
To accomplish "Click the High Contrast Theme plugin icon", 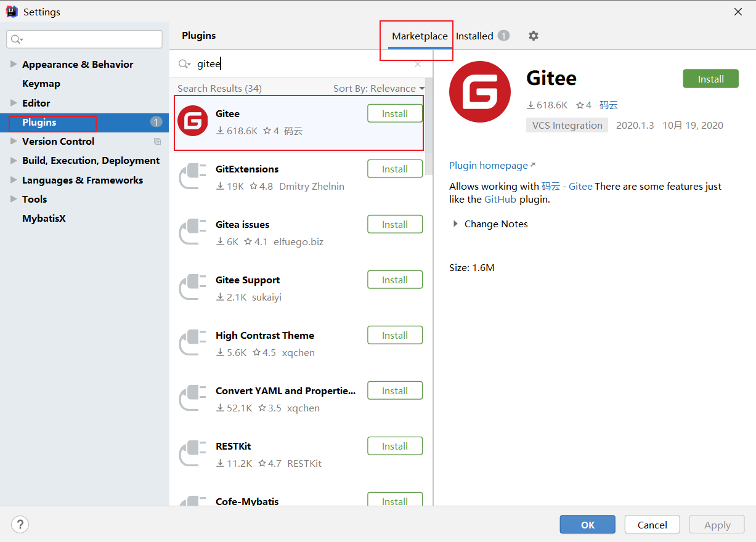I will coord(193,343).
